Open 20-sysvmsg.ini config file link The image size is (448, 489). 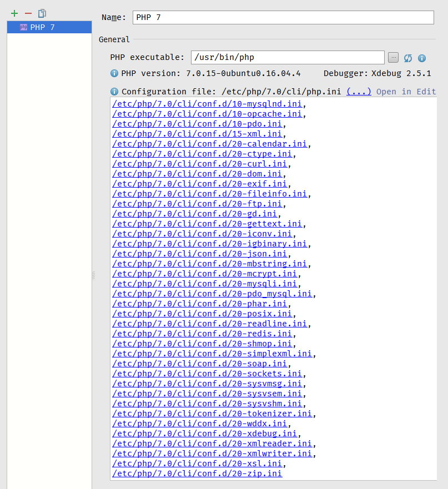coord(207,384)
